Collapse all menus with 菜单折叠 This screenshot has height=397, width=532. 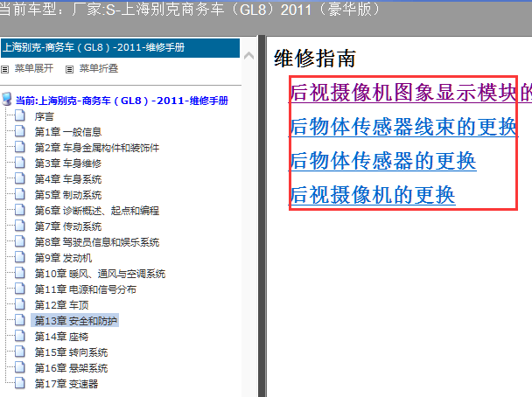[99, 68]
